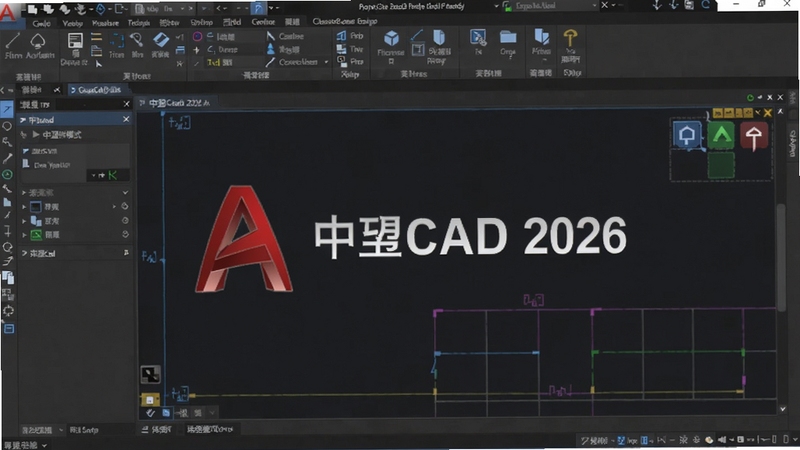Click the green circular icon in left toolbar
Viewport: 800px width, 450px height.
[x=7, y=174]
